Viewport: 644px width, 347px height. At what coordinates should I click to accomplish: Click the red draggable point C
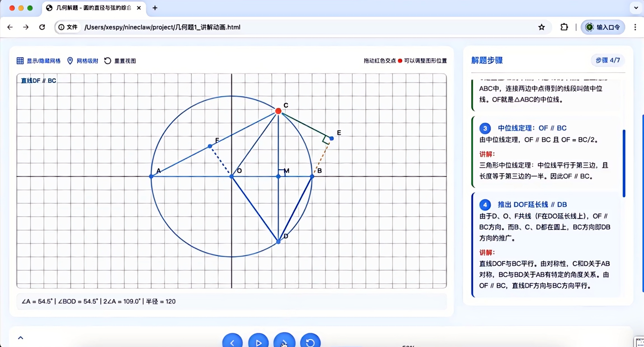(278, 111)
